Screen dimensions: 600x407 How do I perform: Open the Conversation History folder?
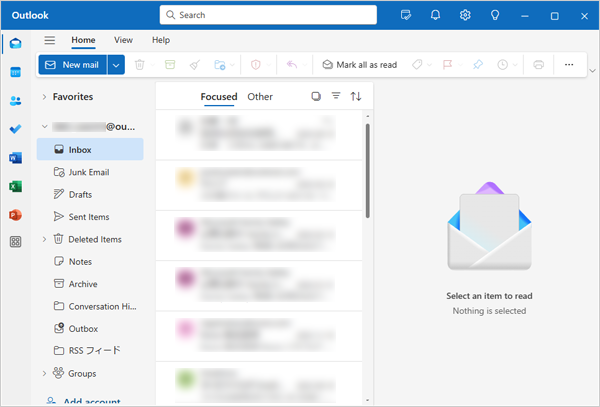(x=90, y=306)
